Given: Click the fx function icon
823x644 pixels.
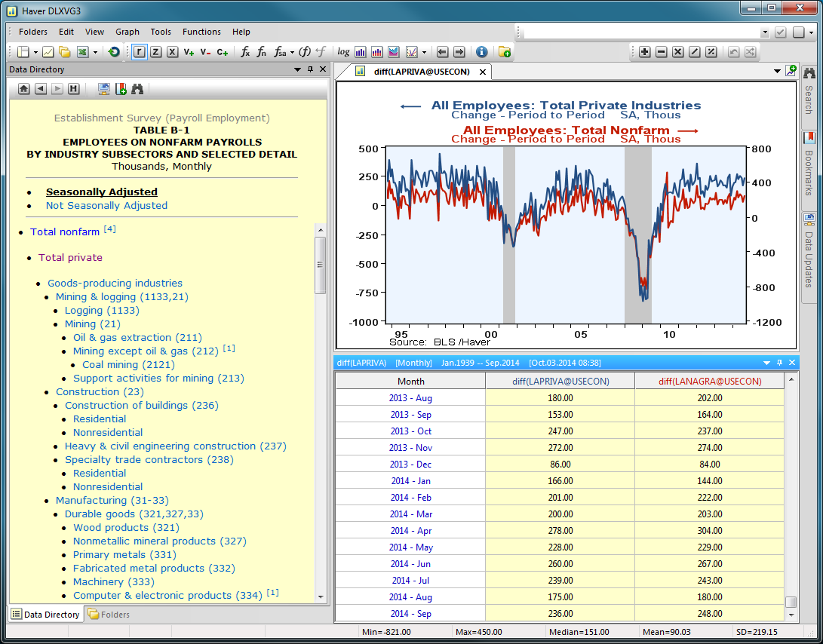Looking at the screenshot, I should pos(245,52).
